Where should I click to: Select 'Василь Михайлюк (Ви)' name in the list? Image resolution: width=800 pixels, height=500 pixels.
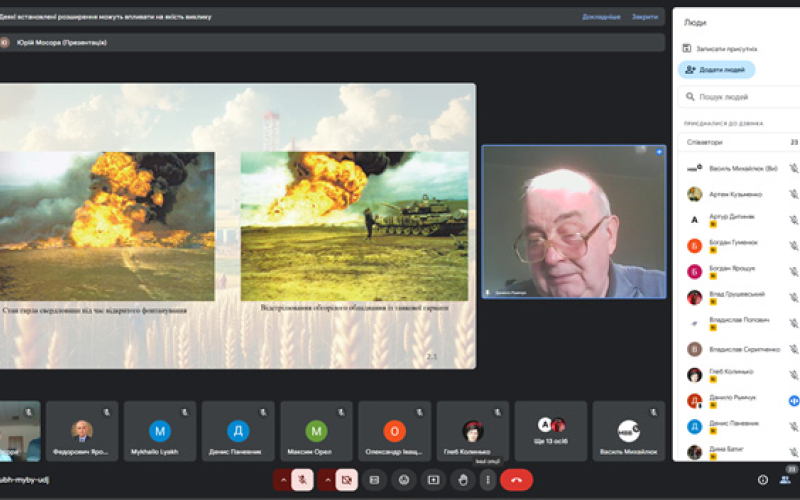(743, 168)
